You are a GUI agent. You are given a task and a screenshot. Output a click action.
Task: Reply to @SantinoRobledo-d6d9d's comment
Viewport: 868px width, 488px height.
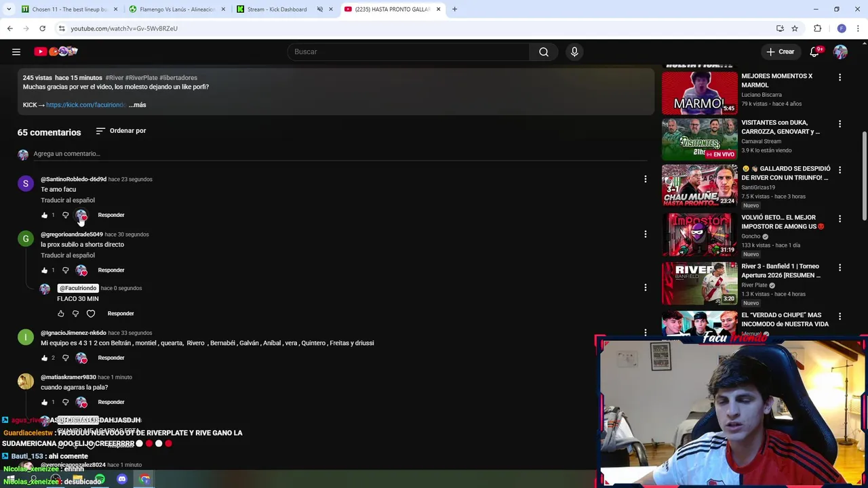pos(111,215)
